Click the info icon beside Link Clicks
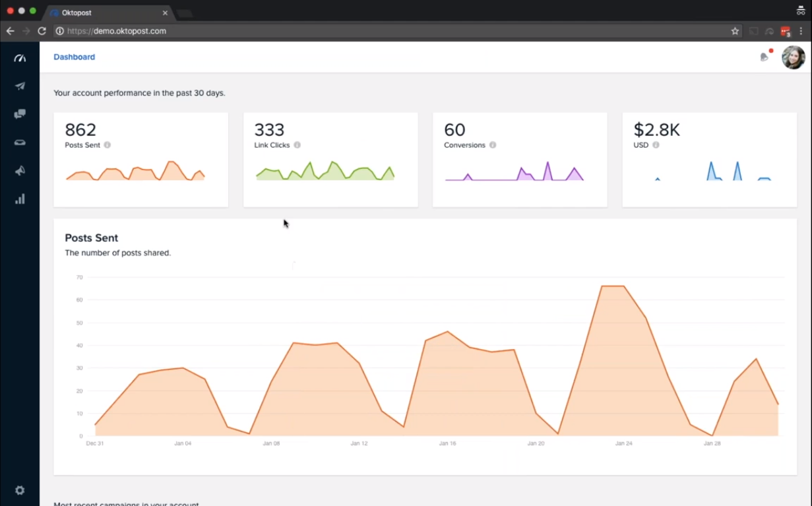The image size is (812, 506). [297, 145]
